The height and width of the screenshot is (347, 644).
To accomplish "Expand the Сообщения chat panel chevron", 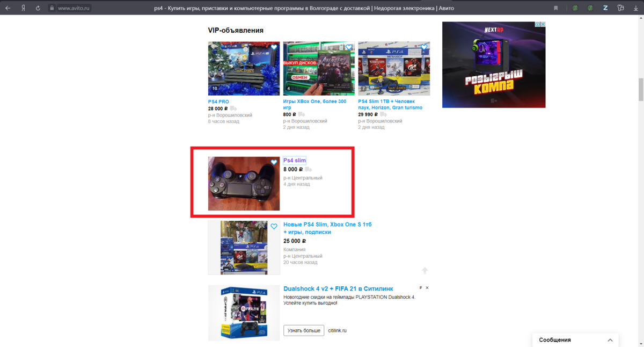I will (610, 340).
